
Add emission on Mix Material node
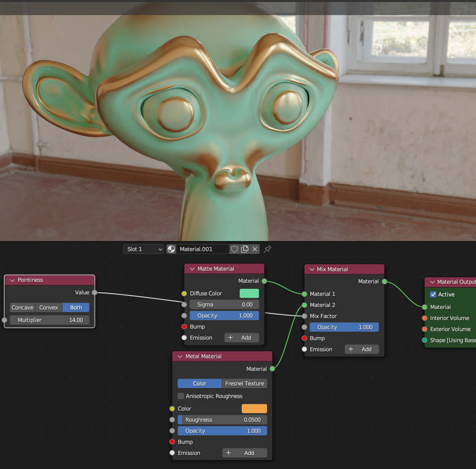click(x=362, y=349)
